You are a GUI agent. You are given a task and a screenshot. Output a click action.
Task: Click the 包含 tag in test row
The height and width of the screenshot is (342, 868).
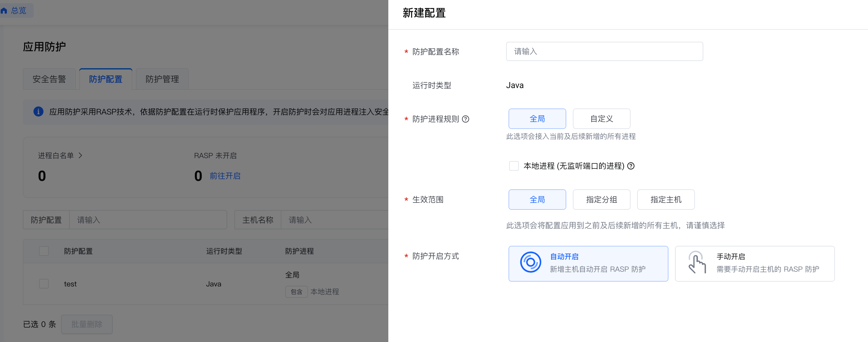point(297,292)
